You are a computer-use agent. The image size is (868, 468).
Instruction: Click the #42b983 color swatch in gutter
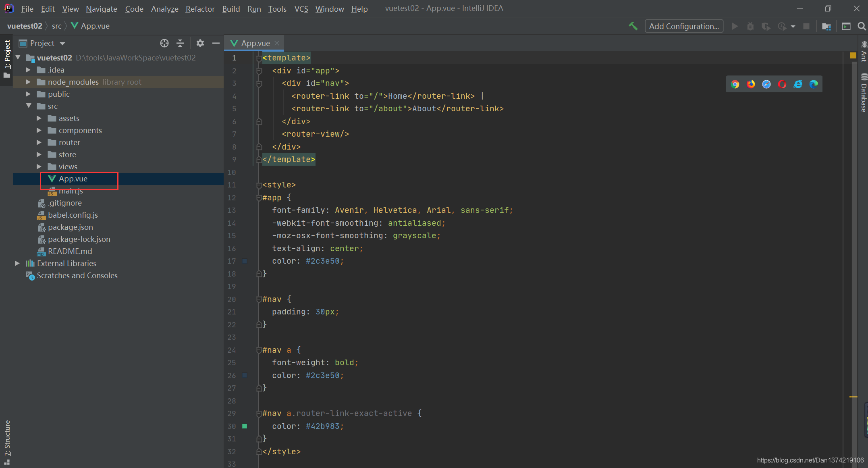point(245,426)
